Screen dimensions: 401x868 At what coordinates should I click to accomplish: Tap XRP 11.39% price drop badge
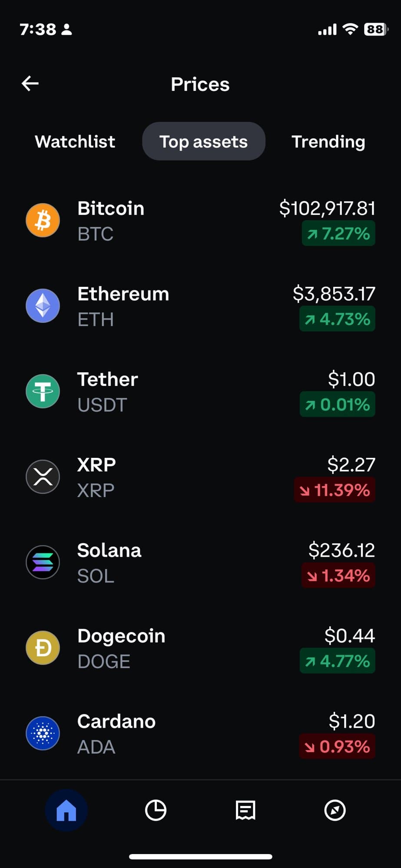point(335,490)
